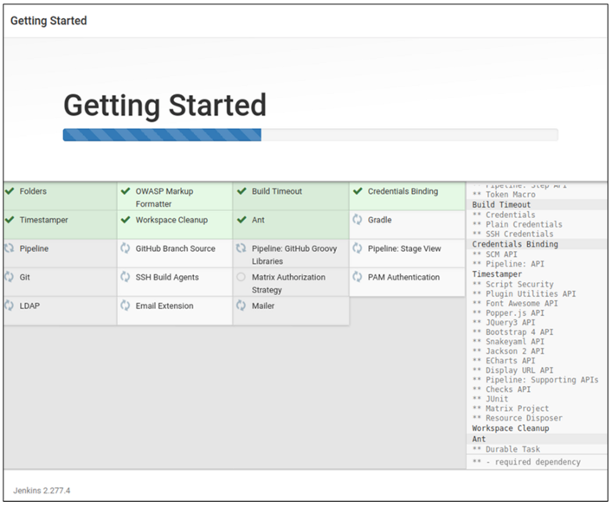Click 'Workspace Cleanup' heading in install log

coord(510,428)
